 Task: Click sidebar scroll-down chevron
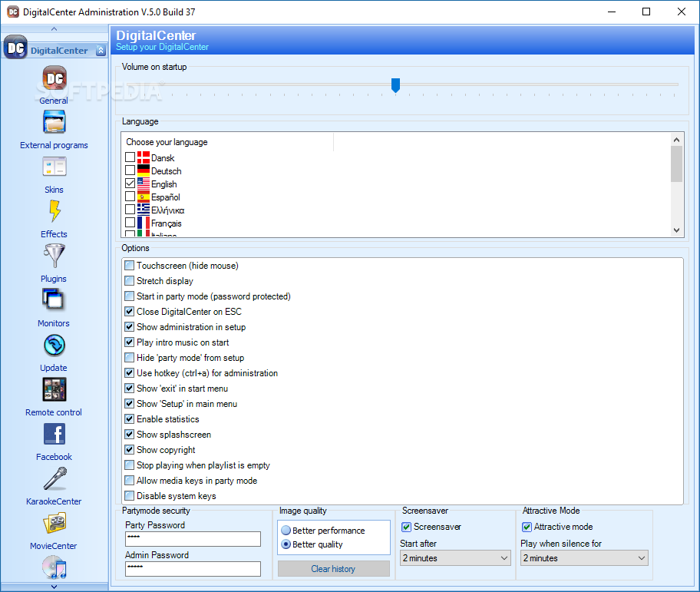click(54, 587)
